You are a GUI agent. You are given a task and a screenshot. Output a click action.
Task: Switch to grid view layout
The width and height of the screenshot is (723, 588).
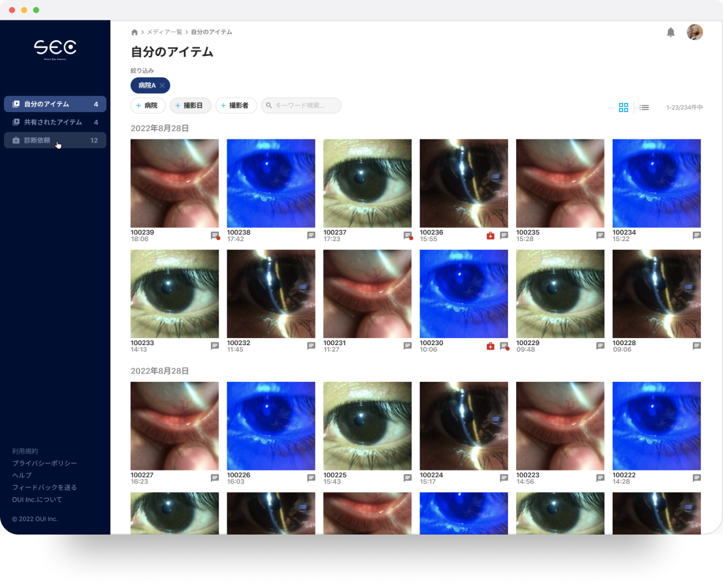[623, 107]
